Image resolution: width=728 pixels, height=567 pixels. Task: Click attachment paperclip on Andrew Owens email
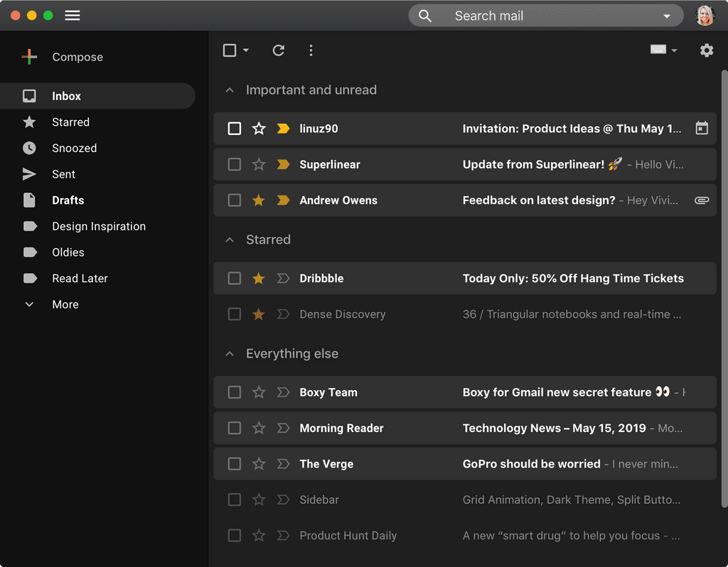702,200
